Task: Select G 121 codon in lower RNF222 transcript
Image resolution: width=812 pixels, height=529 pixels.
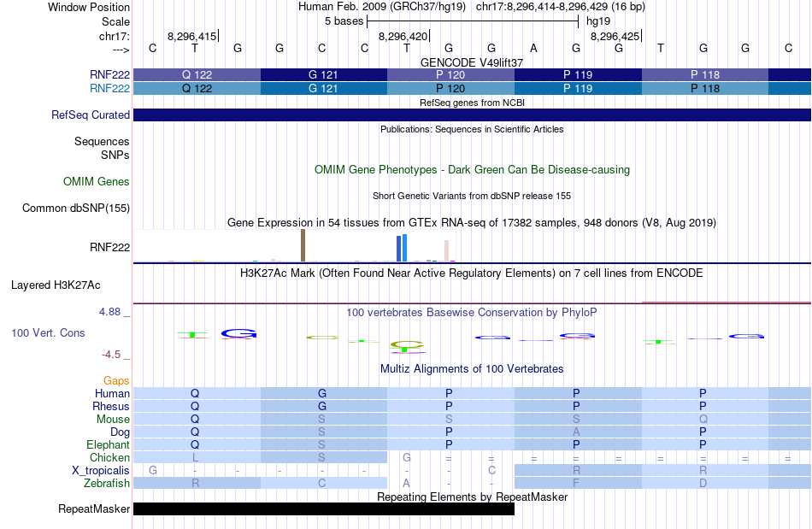Action: pyautogui.click(x=324, y=89)
